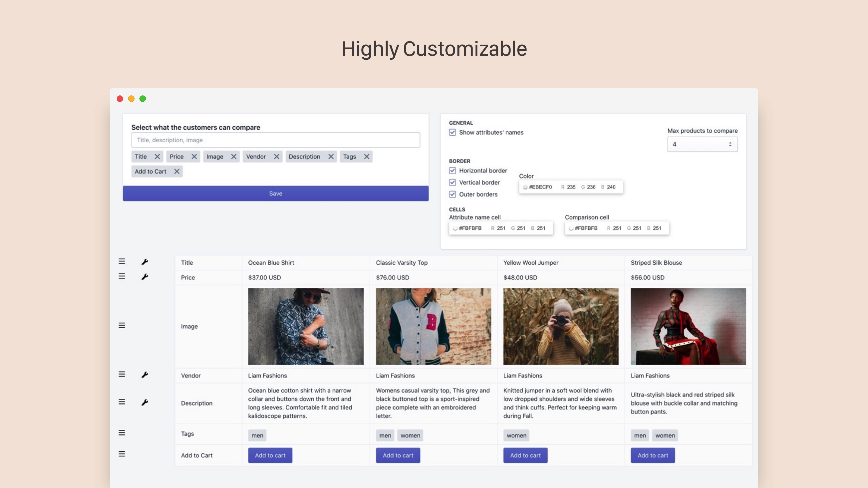The width and height of the screenshot is (868, 488).
Task: Click the wrench icon beside Title row
Action: tap(145, 262)
